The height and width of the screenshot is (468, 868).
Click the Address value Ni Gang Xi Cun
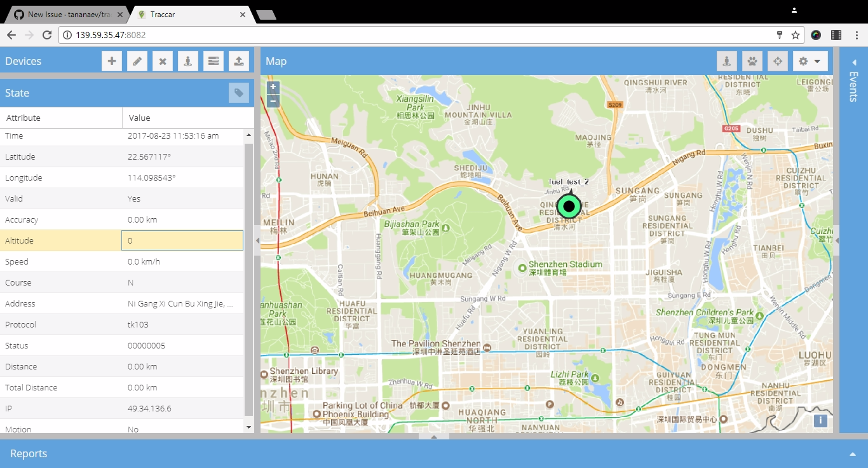[x=180, y=303]
